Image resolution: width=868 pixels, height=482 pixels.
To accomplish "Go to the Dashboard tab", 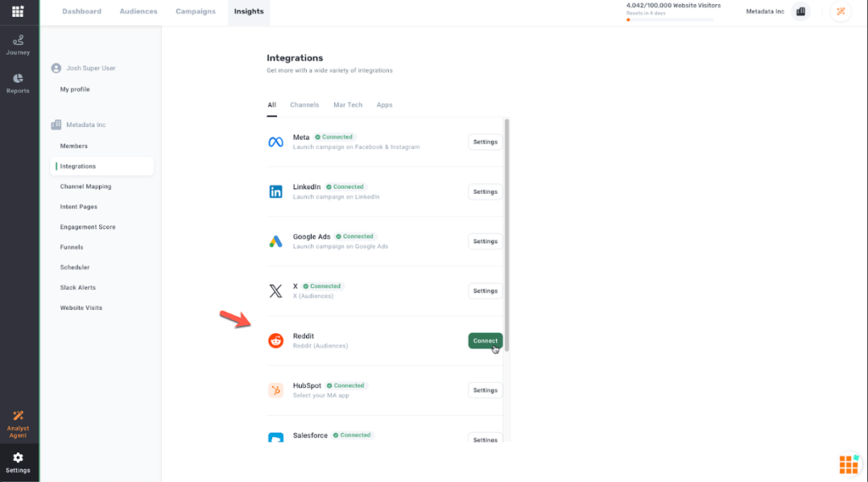I will pyautogui.click(x=81, y=11).
